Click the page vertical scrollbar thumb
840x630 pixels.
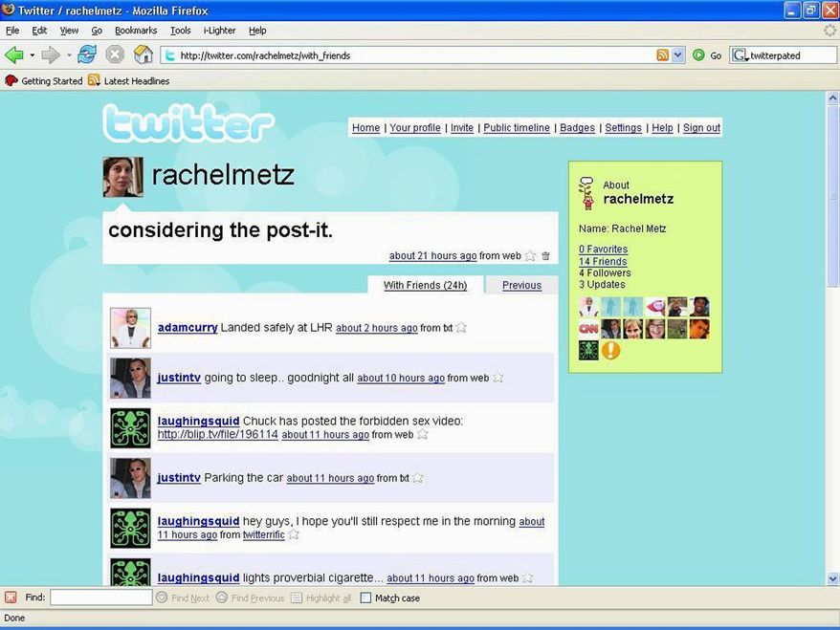pos(832,195)
